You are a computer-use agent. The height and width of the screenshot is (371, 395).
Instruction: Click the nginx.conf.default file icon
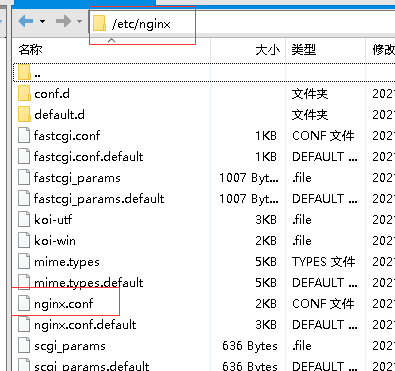[24, 325]
